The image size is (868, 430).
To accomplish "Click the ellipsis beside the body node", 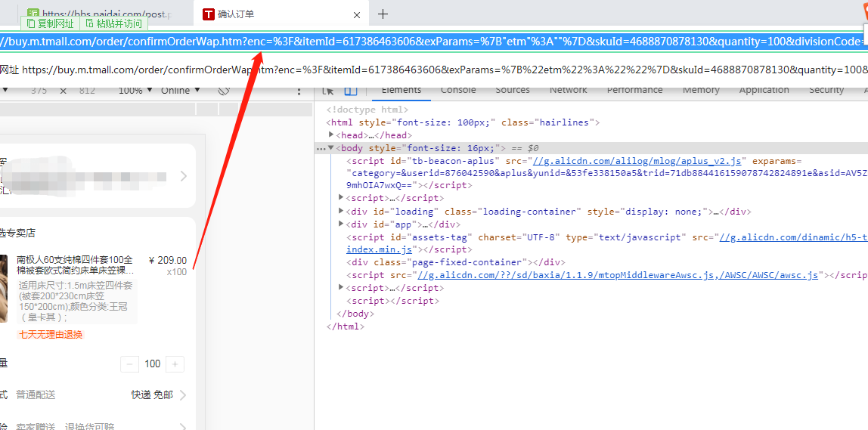I will (x=320, y=149).
